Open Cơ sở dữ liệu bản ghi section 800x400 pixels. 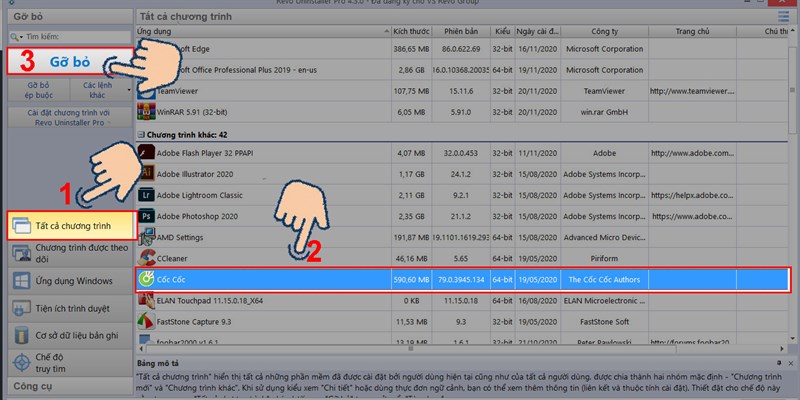[70, 335]
